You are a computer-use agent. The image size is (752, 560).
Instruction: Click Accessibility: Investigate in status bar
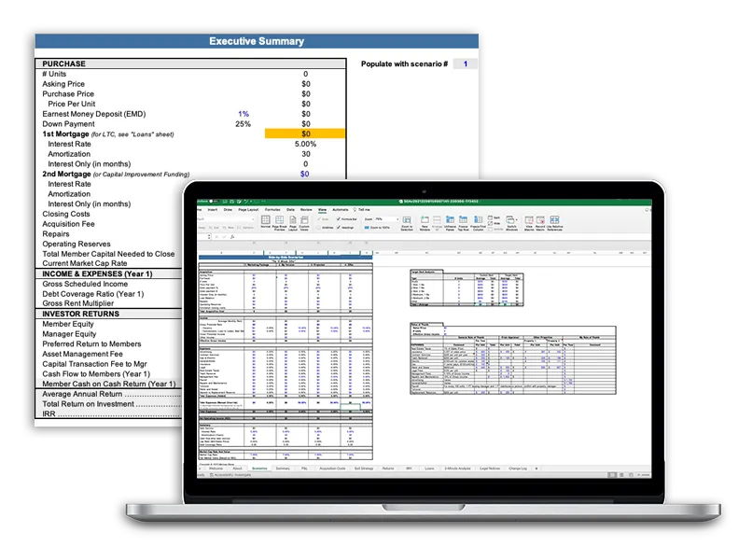[230, 475]
